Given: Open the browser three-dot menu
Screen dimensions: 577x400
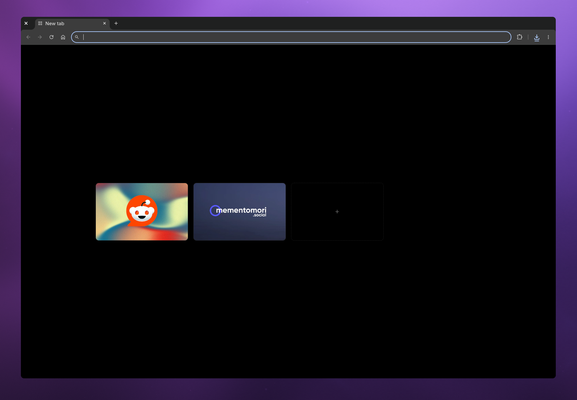Looking at the screenshot, I should coord(548,37).
